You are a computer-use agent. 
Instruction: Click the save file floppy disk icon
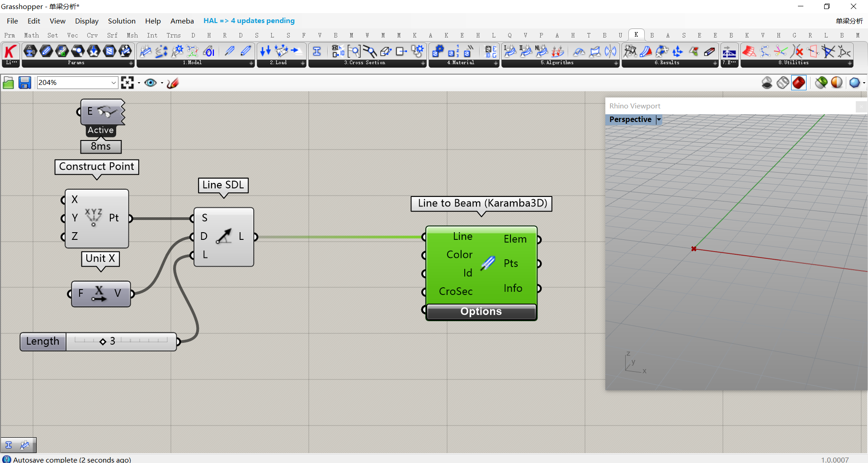point(24,83)
